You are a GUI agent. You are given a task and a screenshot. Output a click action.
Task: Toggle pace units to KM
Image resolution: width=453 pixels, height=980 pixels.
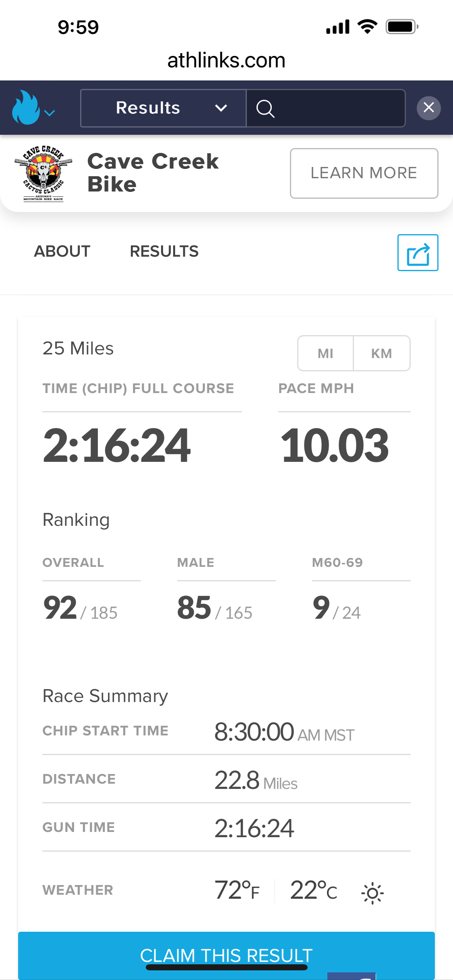pyautogui.click(x=381, y=353)
